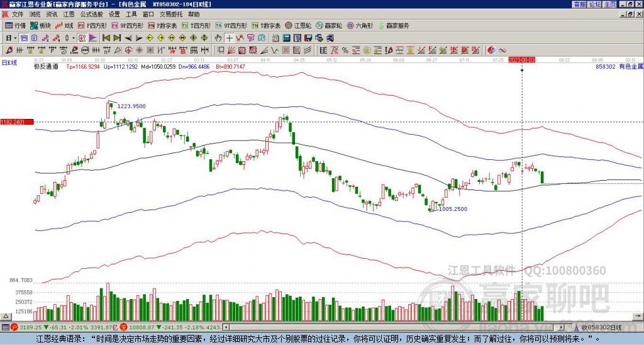Image resolution: width=644 pixels, height=345 pixels.
Task: Click the 极反通道 indicator label
Action: coord(46,67)
